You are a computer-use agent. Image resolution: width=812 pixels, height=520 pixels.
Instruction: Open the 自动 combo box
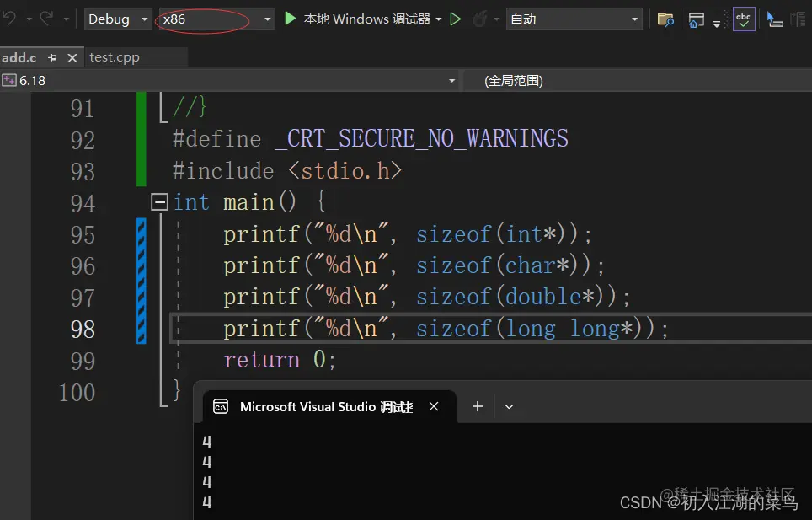(574, 19)
